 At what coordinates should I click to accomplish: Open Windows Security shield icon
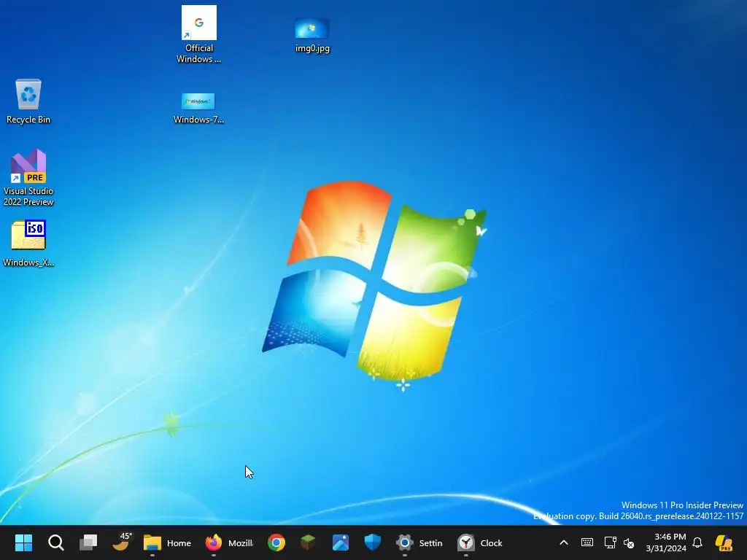coord(373,542)
